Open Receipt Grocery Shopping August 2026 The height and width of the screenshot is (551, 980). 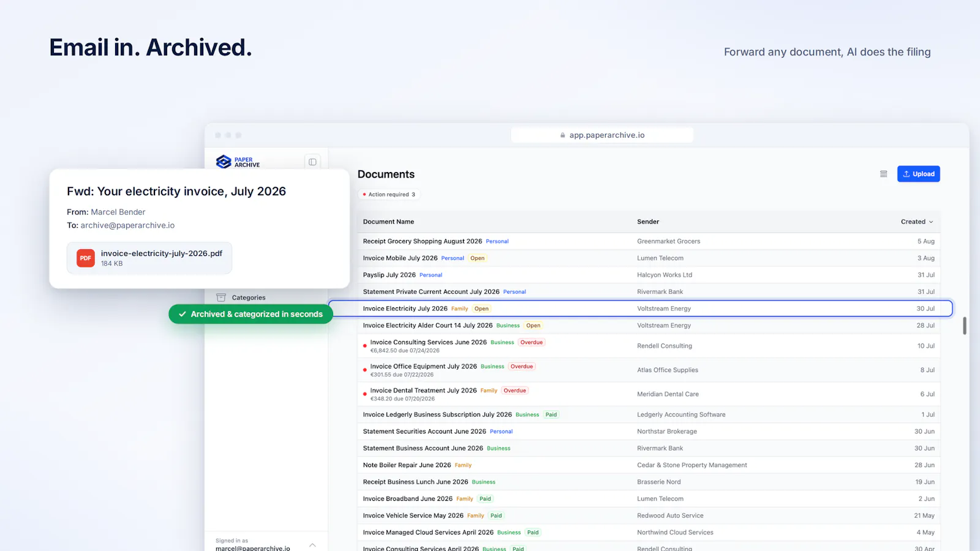tap(423, 241)
